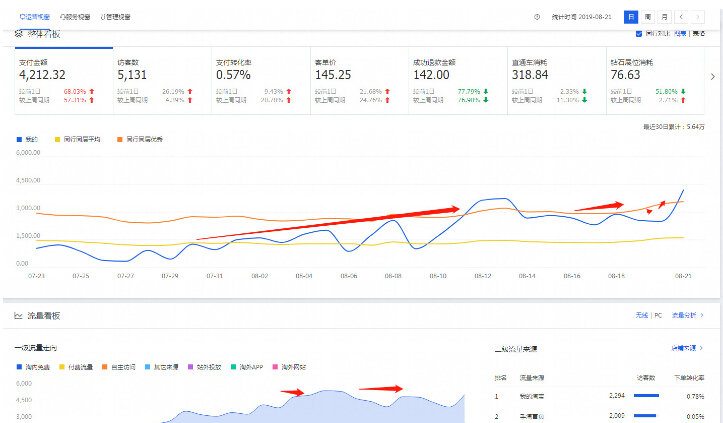Go to previous date with left arrow
723x423 pixels.
[x=682, y=17]
